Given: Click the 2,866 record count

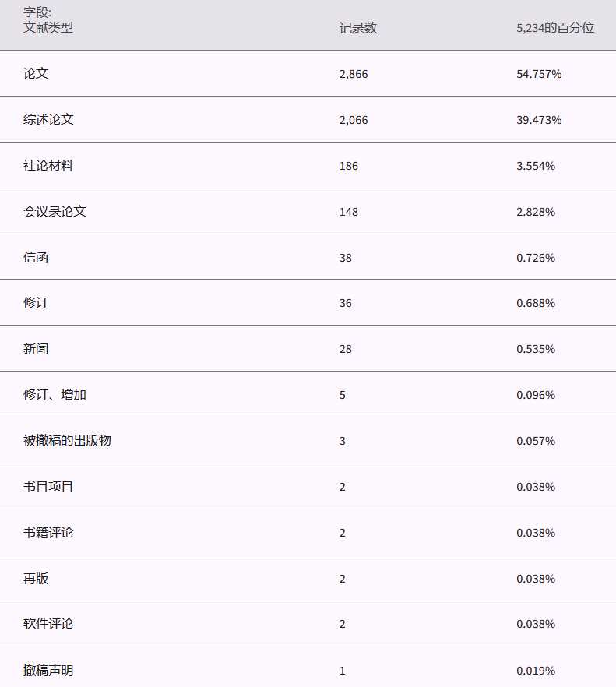Looking at the screenshot, I should [354, 74].
